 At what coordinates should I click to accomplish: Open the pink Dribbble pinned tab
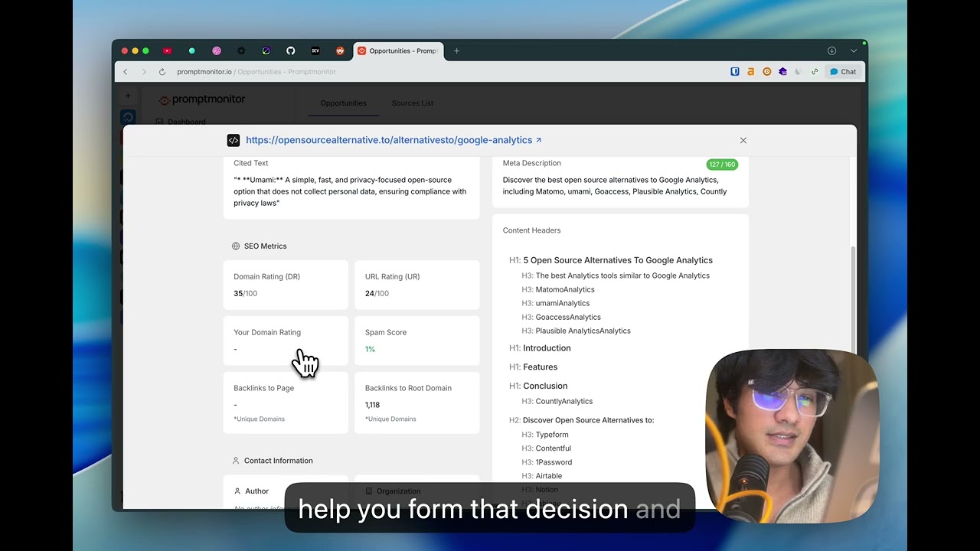click(x=217, y=51)
